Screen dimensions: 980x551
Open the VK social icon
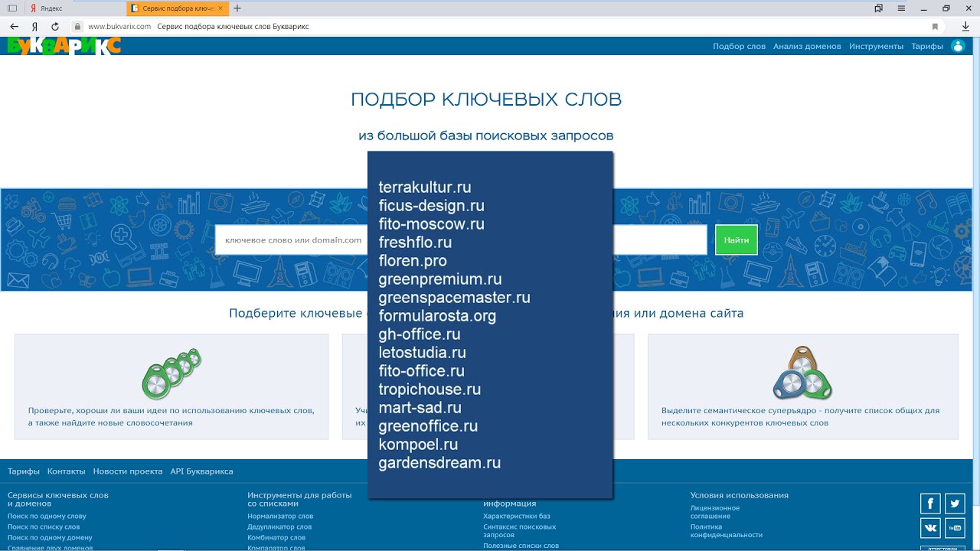[x=930, y=528]
